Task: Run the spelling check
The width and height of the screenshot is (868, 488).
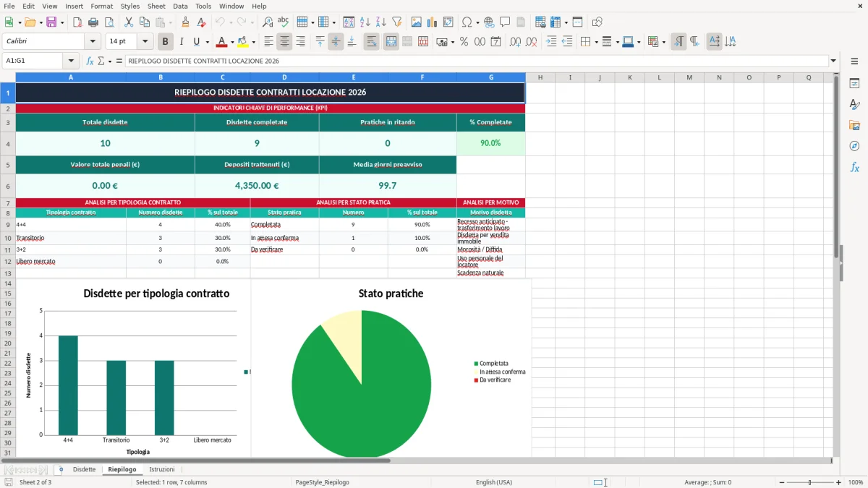Action: coord(283,22)
